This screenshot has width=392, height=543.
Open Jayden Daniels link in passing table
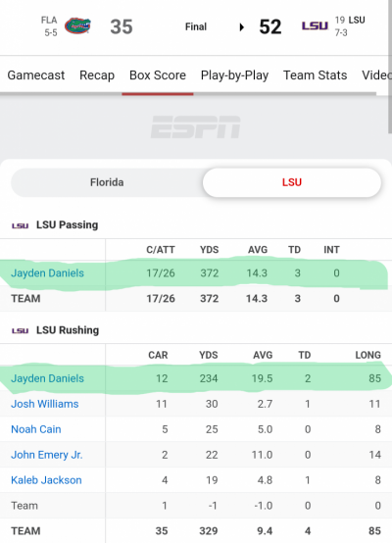[47, 272]
